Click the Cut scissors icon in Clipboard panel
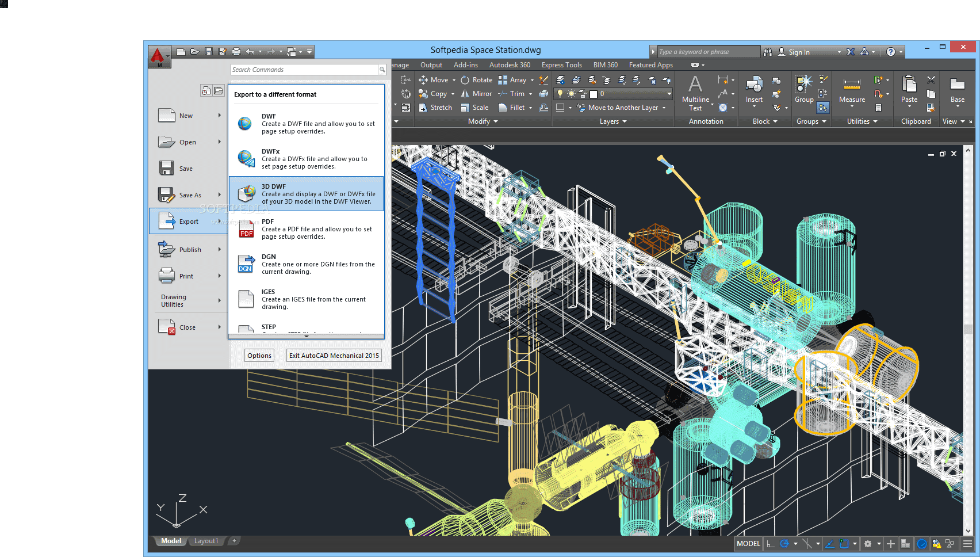This screenshot has width=980, height=557. click(931, 80)
